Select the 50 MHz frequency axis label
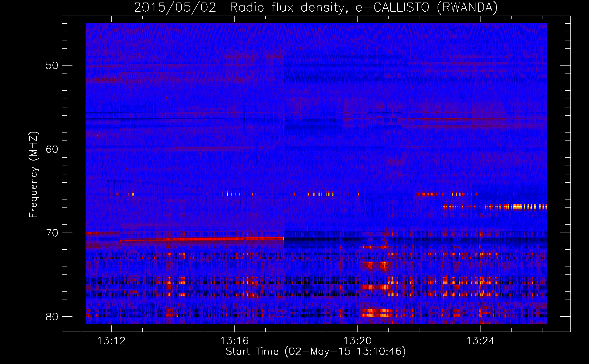This screenshot has width=589, height=364. click(52, 66)
